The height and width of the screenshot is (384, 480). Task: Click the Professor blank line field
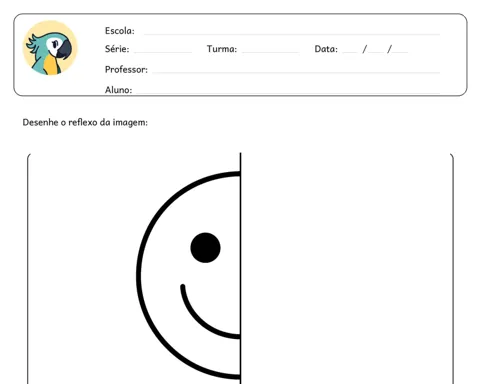click(x=296, y=72)
